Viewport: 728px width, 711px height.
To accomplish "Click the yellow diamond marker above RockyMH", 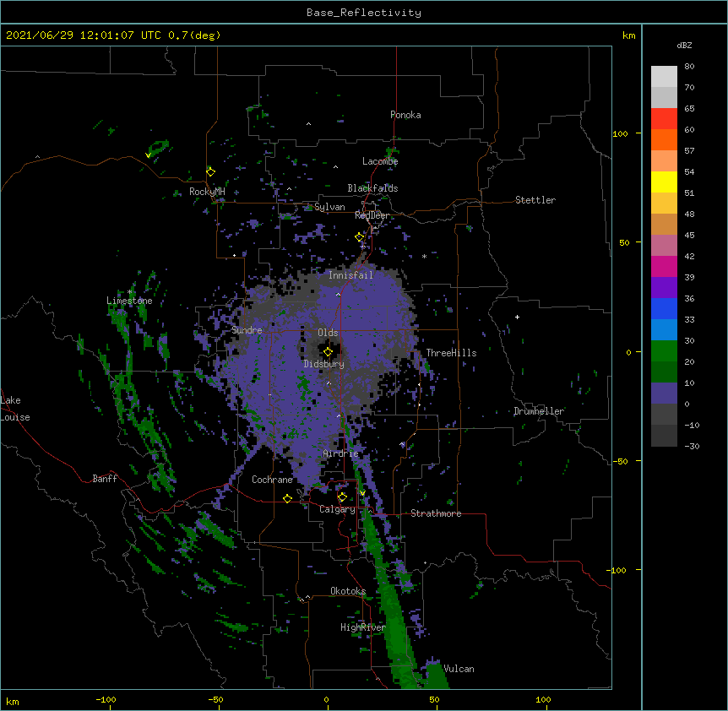I will click(x=211, y=172).
